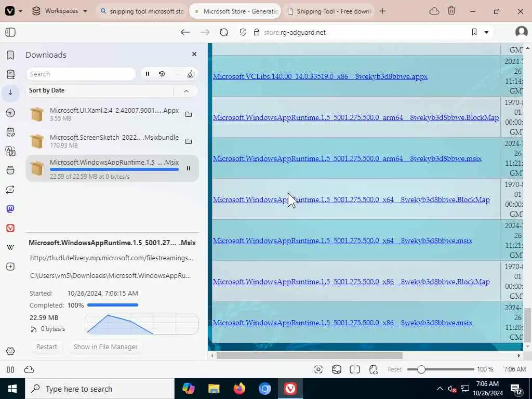Open a new tab with plus button
The height and width of the screenshot is (399, 532).
coord(382,11)
